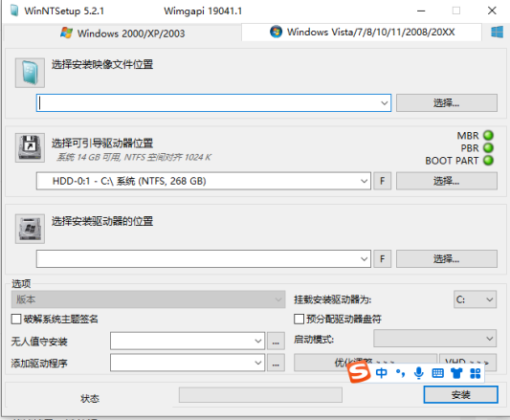The height and width of the screenshot is (420, 510).
Task: Click the Sogou input method S logo
Action: tap(359, 372)
